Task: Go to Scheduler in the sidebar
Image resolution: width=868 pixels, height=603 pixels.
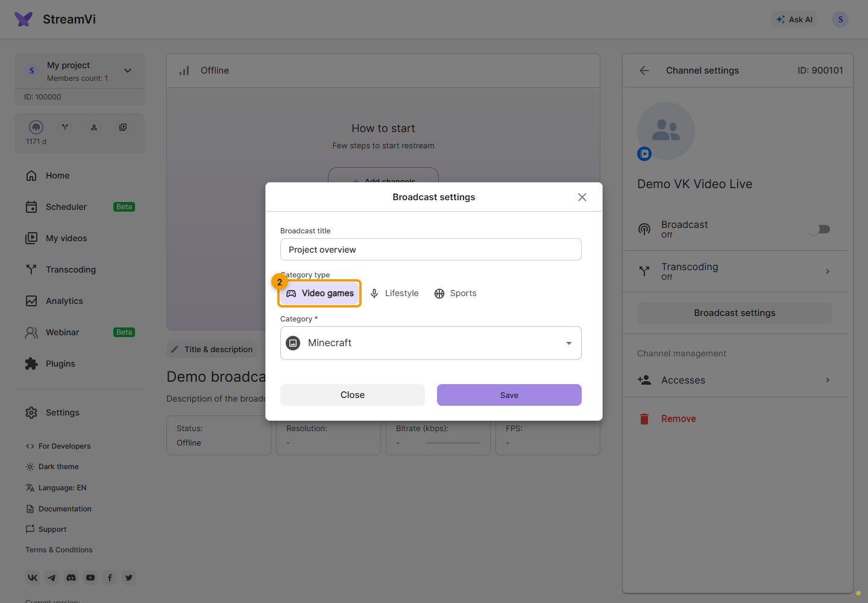Action: click(80, 207)
